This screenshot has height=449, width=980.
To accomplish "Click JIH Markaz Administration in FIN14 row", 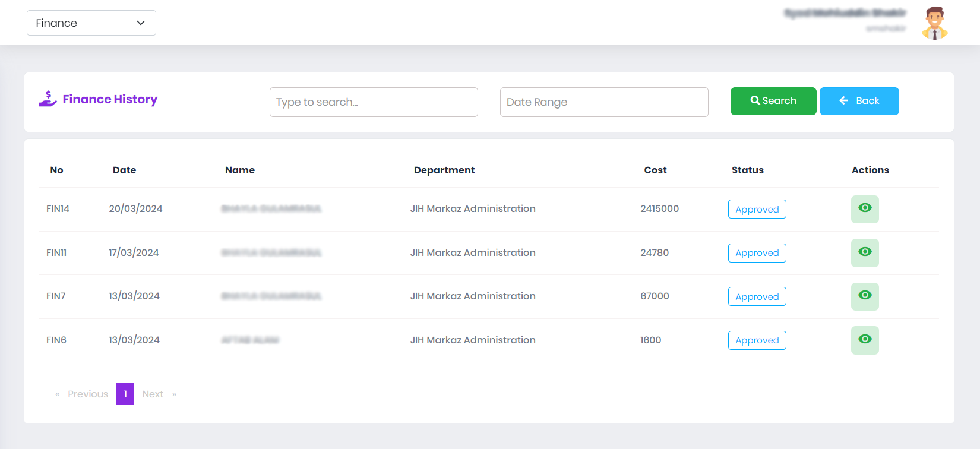I will 473,209.
